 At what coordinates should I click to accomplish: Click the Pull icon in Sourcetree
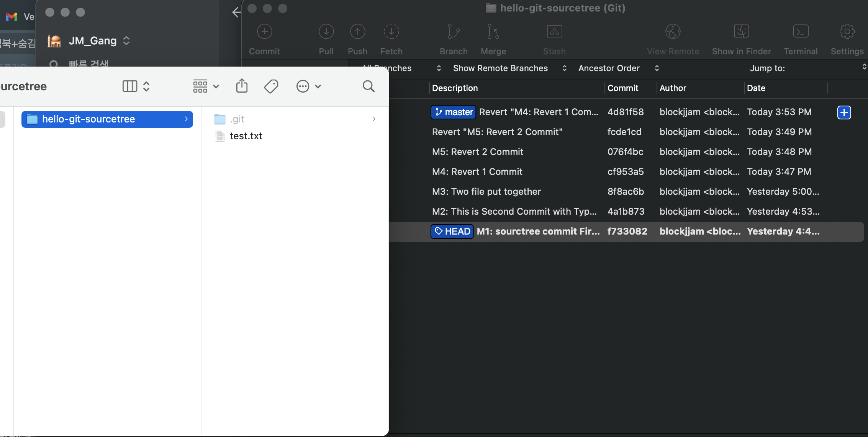[326, 32]
